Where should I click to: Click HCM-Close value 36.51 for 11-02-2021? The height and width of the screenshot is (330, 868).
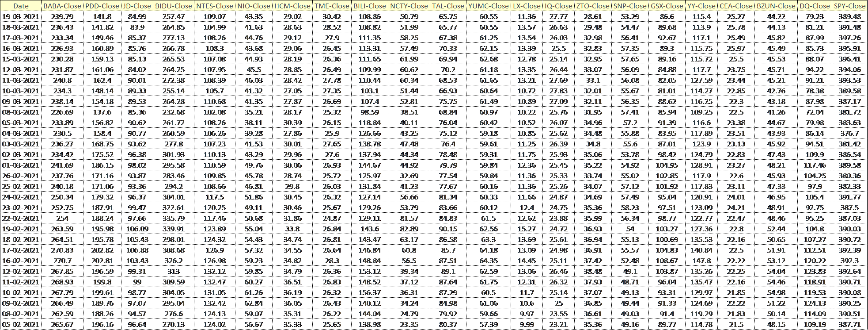[x=292, y=282]
